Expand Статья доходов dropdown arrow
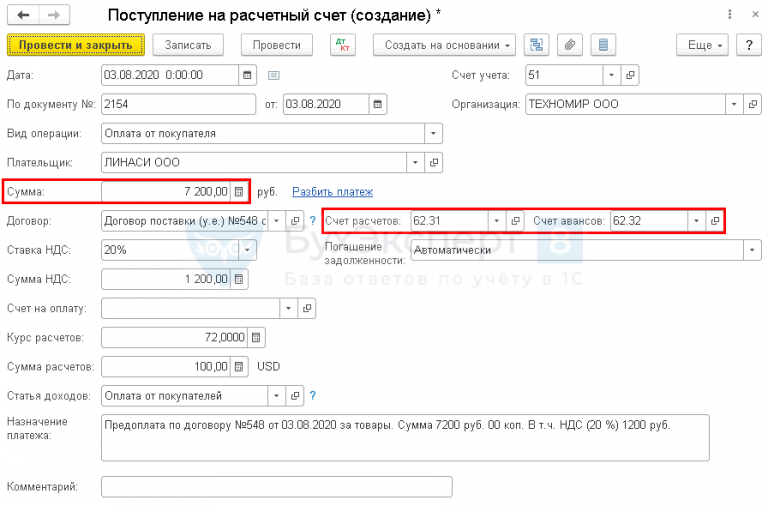The height and width of the screenshot is (506, 768). 277,396
